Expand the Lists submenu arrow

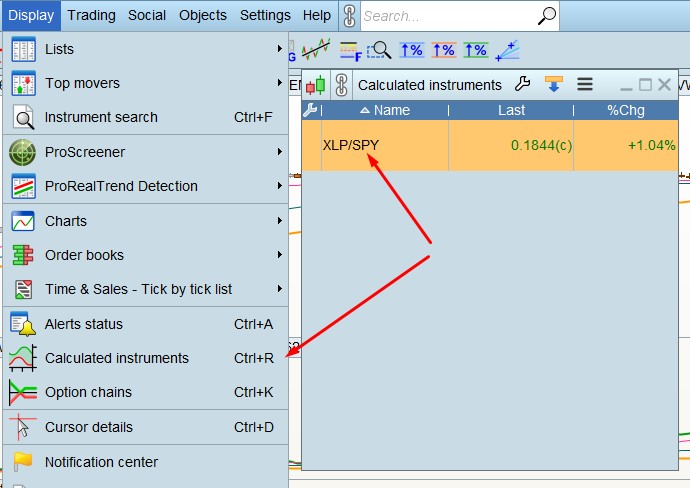coord(279,48)
